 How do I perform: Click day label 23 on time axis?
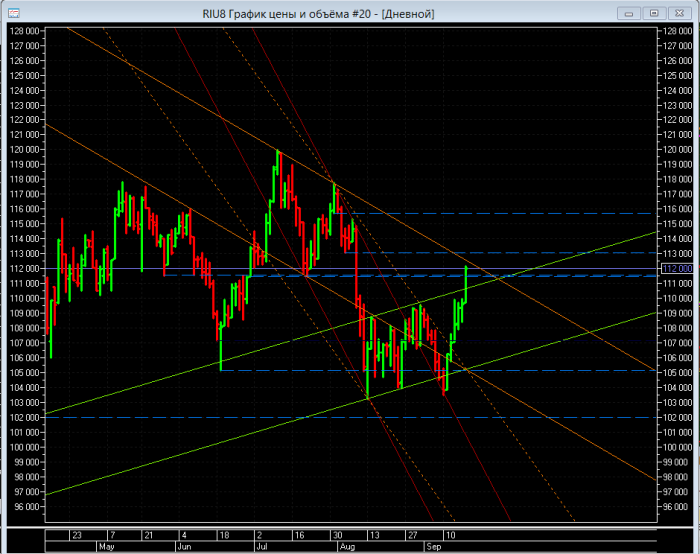pyautogui.click(x=77, y=535)
